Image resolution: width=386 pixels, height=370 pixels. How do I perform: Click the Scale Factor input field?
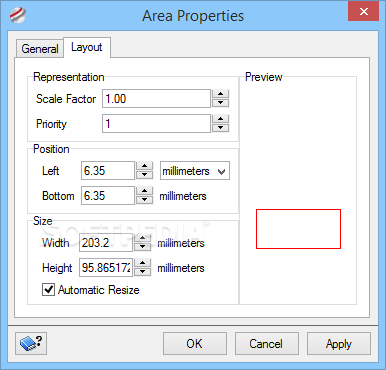(156, 99)
